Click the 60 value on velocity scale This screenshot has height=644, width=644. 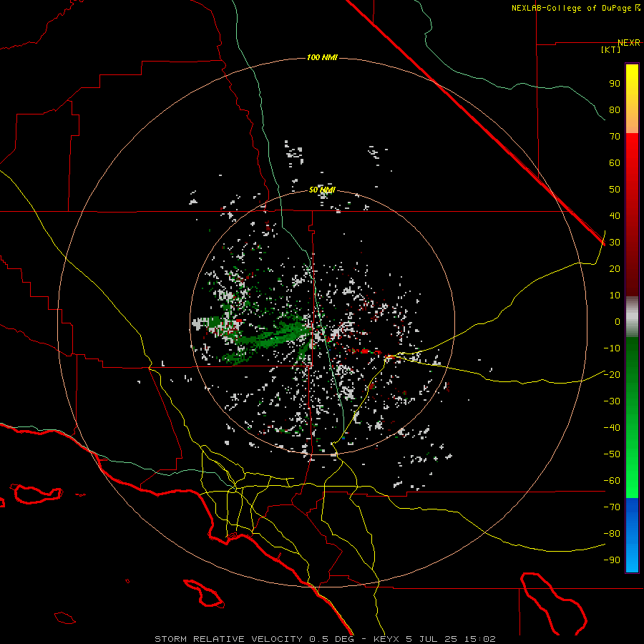click(615, 162)
